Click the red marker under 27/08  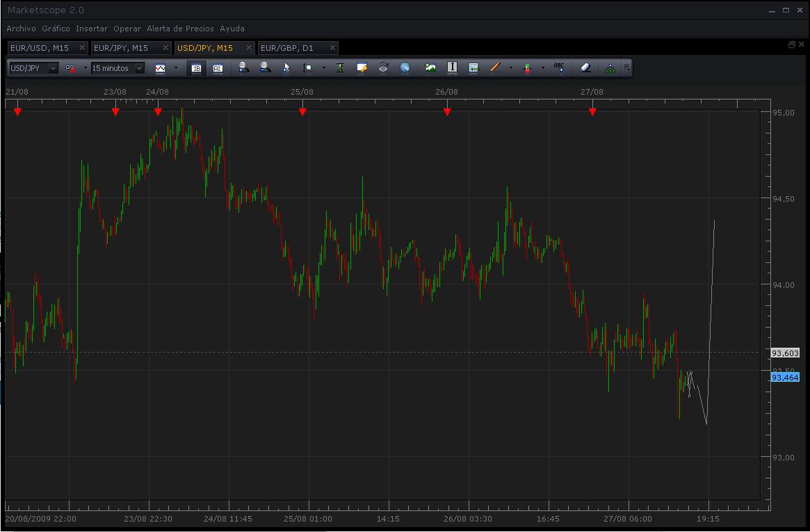tap(592, 112)
